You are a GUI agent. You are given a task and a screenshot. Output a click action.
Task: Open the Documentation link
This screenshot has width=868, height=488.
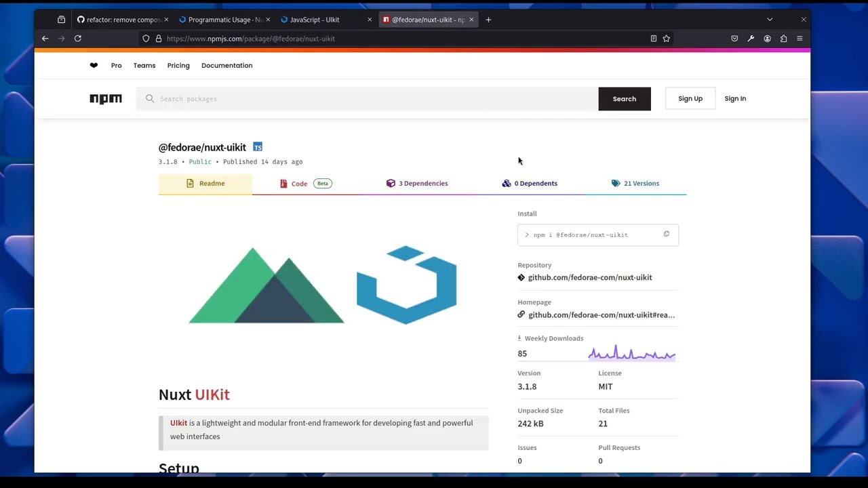click(227, 66)
